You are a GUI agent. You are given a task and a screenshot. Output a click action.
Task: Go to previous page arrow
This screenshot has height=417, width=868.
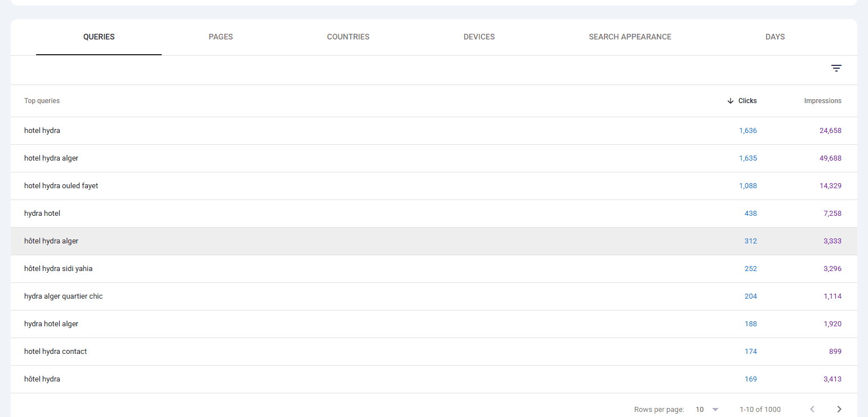pyautogui.click(x=812, y=409)
